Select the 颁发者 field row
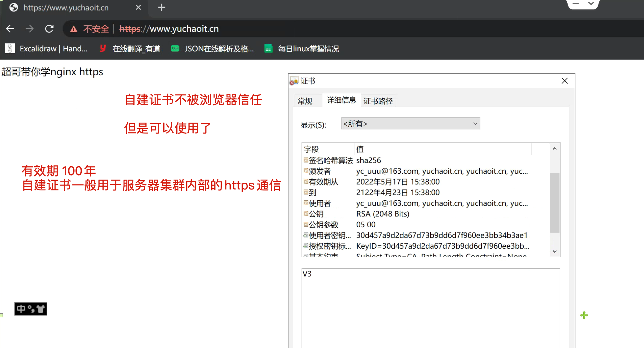644x348 pixels. (x=320, y=171)
